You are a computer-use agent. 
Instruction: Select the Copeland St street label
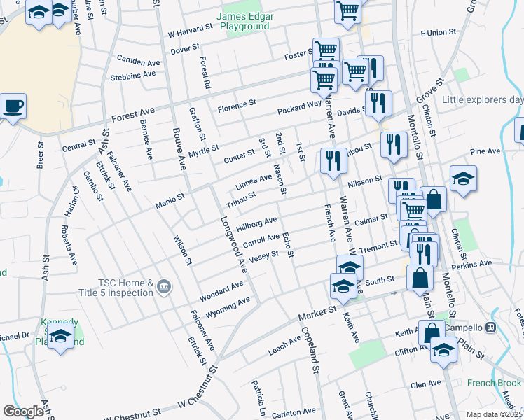(311, 349)
